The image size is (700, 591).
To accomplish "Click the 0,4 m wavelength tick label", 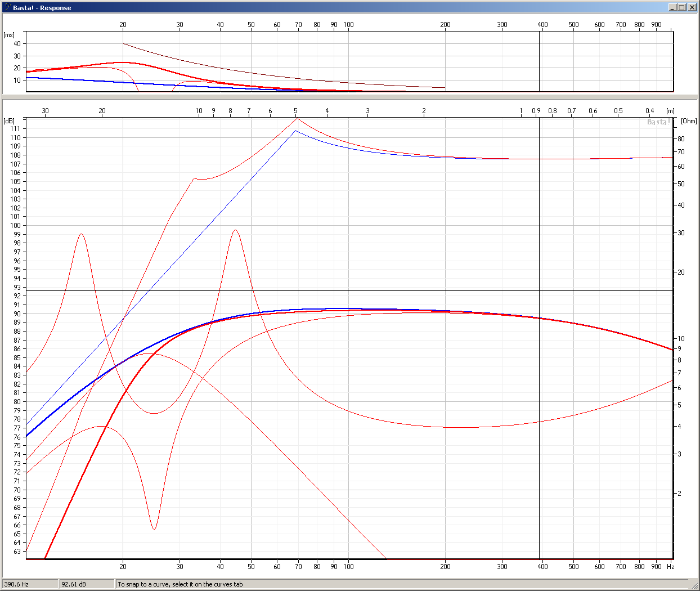I will click(650, 111).
